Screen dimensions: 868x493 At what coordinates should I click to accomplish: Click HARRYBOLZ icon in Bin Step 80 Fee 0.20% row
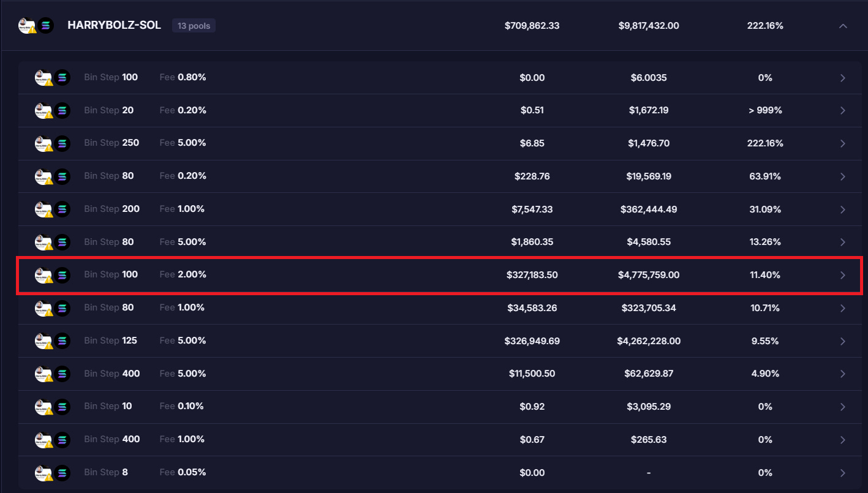pos(43,176)
